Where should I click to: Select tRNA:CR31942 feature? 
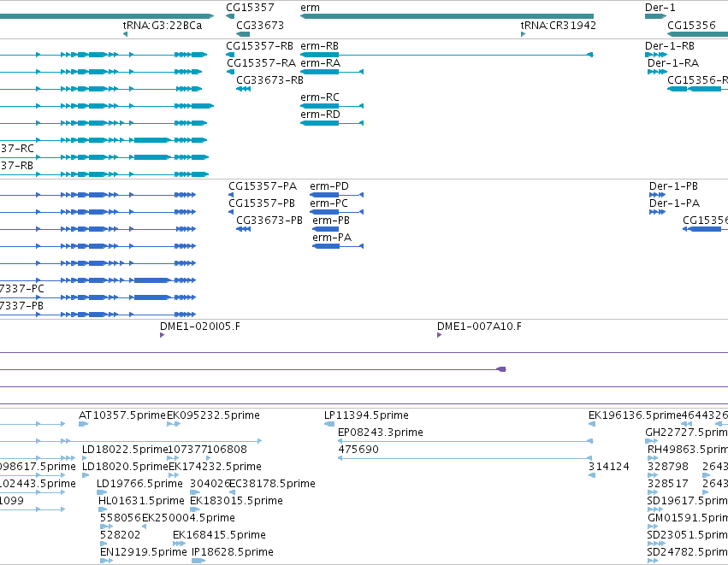(524, 34)
